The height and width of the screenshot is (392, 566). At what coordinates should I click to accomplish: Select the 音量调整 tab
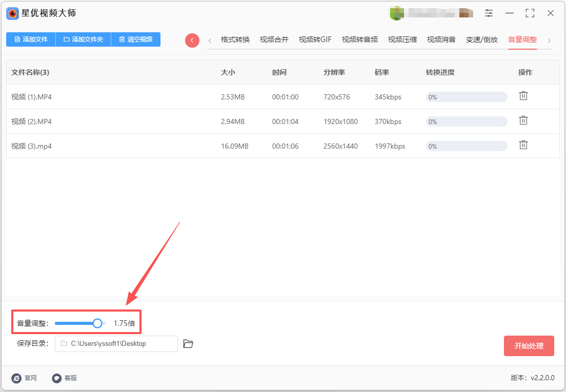click(x=522, y=39)
